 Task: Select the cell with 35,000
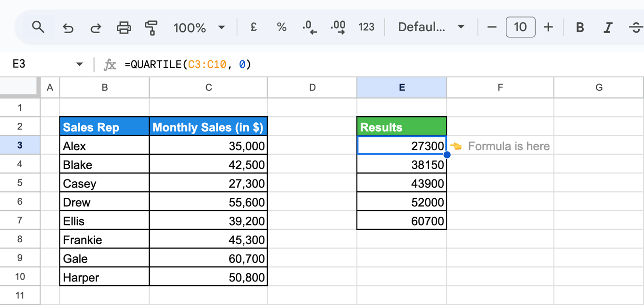pyautogui.click(x=208, y=145)
